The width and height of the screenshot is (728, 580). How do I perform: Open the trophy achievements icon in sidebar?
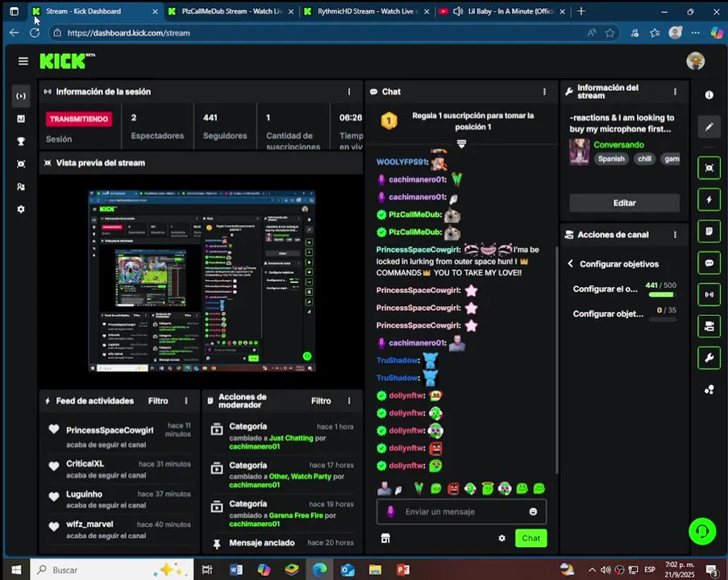[x=21, y=142]
